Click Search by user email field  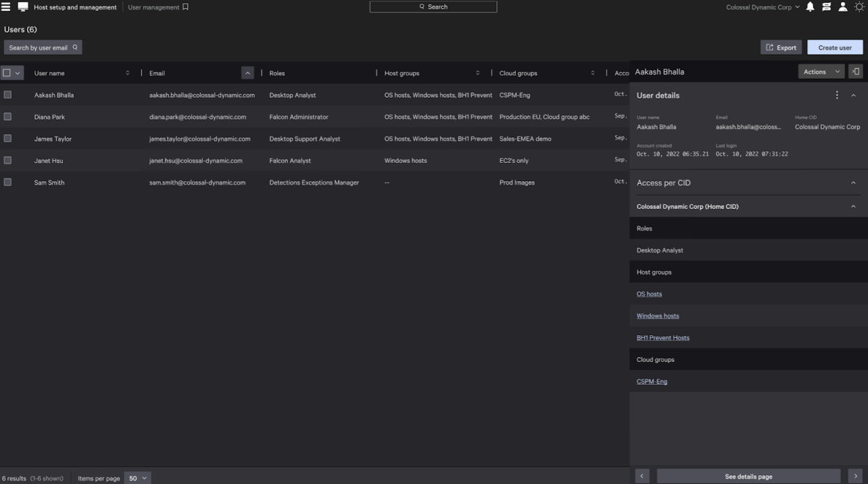coord(43,48)
